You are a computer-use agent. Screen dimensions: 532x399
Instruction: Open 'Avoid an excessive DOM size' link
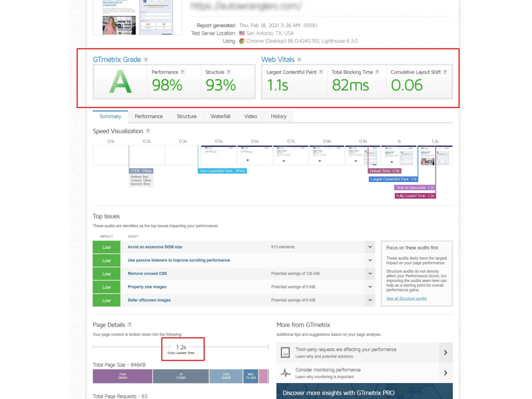[155, 247]
